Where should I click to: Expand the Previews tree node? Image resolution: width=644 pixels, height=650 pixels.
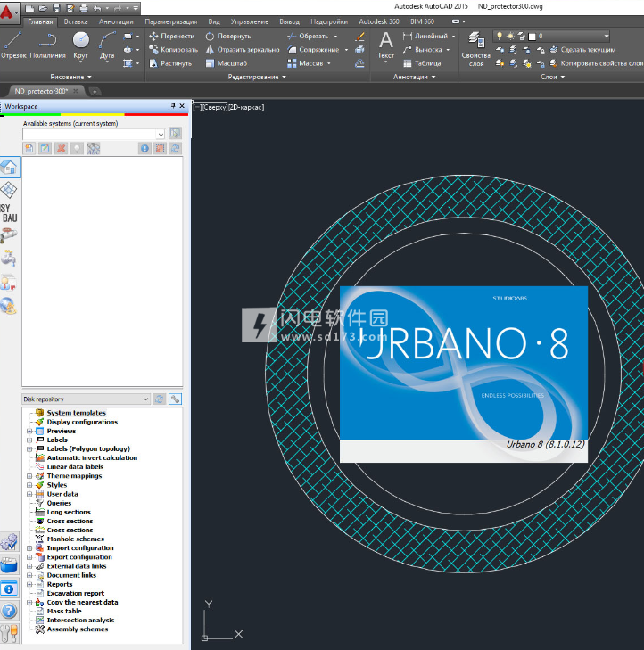pos(29,432)
